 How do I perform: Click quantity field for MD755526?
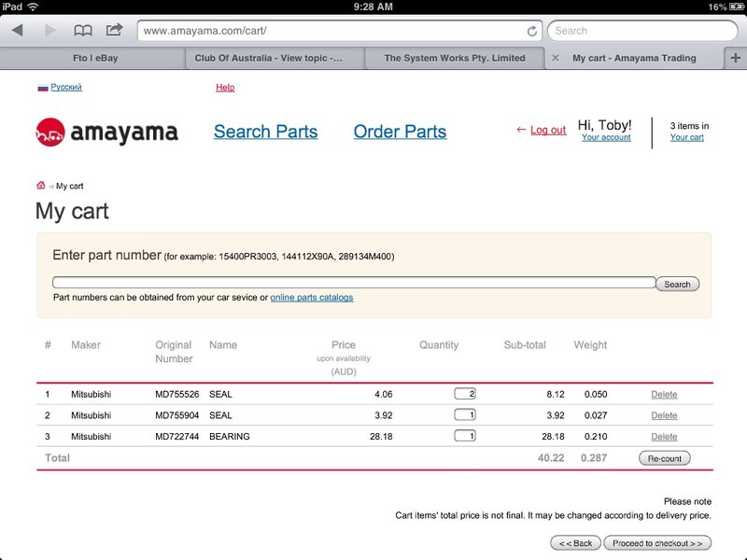click(465, 394)
